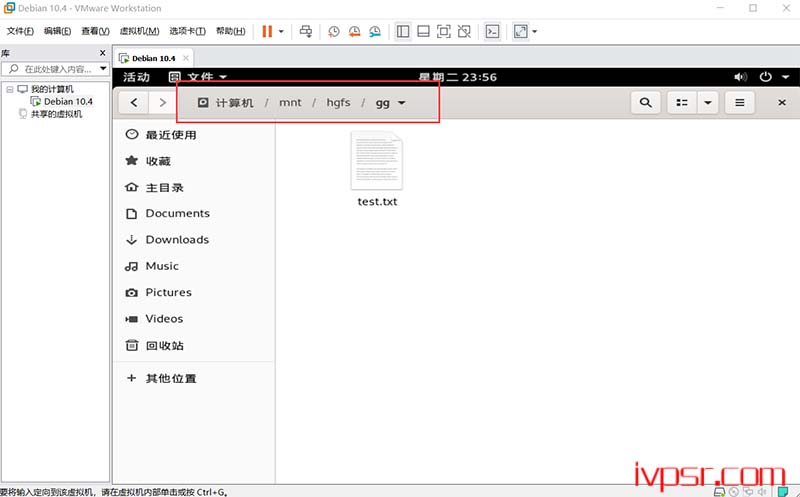
Task: Toggle list/grid view in file manager
Action: (x=682, y=103)
